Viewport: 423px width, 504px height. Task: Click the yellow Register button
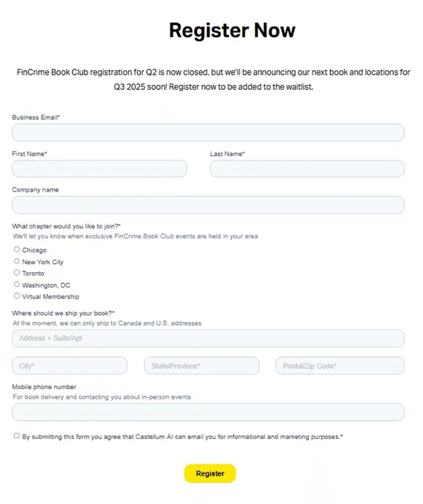click(210, 473)
